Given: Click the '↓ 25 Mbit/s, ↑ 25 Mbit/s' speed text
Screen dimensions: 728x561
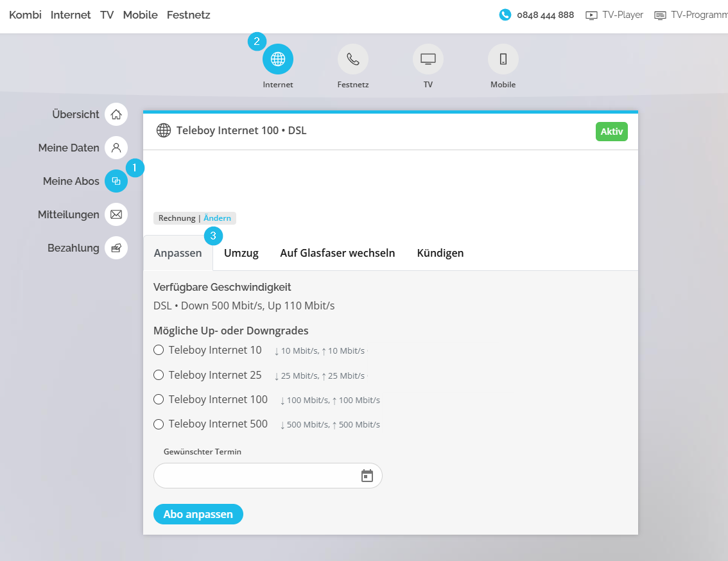Looking at the screenshot, I should [320, 375].
